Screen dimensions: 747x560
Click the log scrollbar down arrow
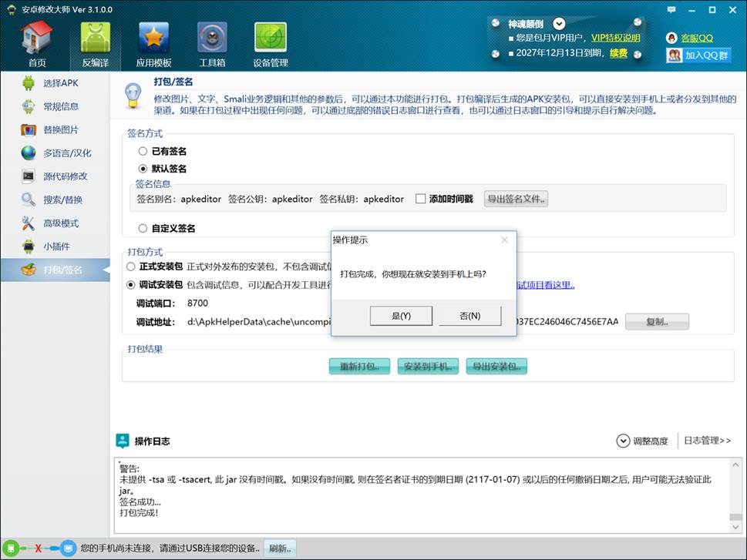(x=735, y=527)
